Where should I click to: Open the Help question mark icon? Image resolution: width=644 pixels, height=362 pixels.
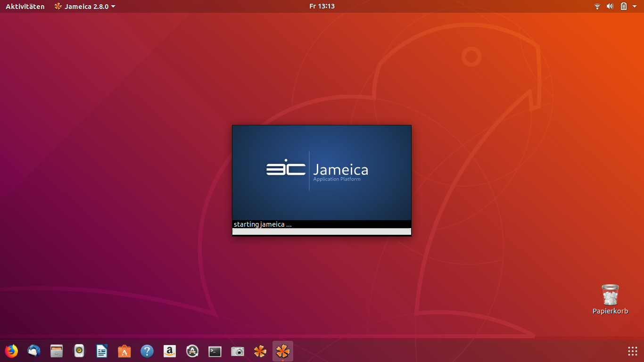[147, 351]
